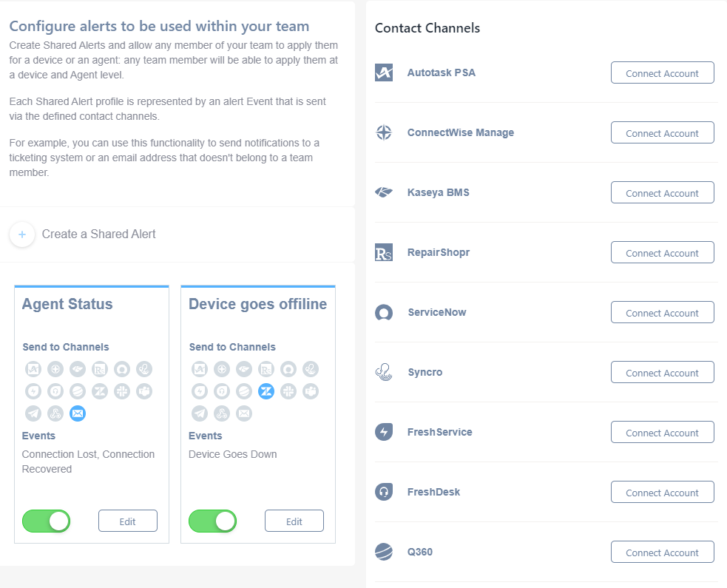727x588 pixels.
Task: Click the active Email icon in Agent Status card
Action: coord(78,413)
